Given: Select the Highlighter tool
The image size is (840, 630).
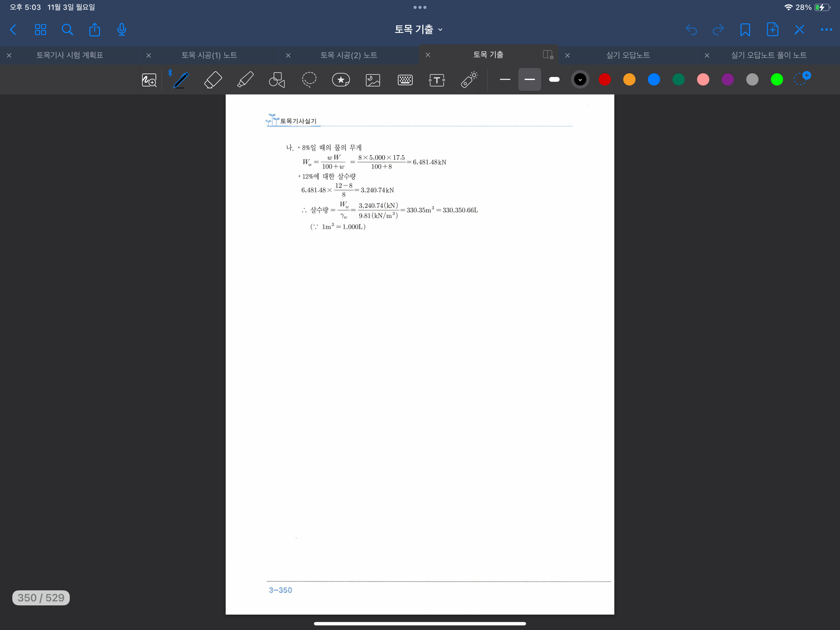Looking at the screenshot, I should (245, 80).
